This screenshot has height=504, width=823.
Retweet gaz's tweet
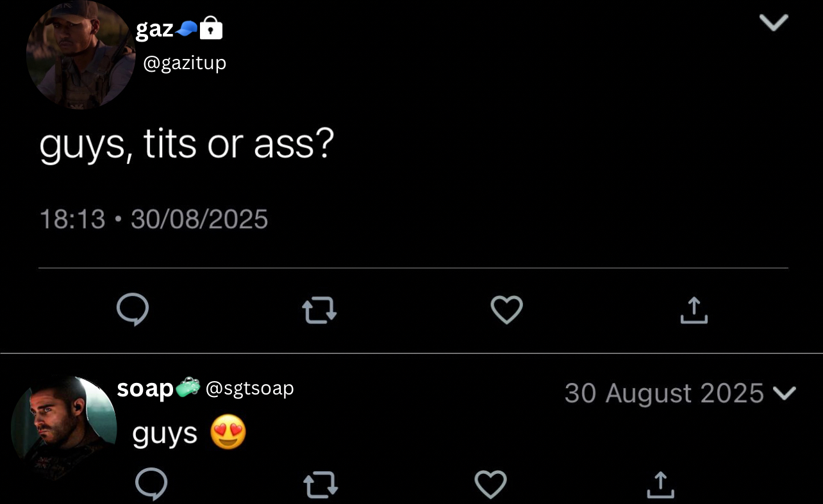click(x=319, y=311)
